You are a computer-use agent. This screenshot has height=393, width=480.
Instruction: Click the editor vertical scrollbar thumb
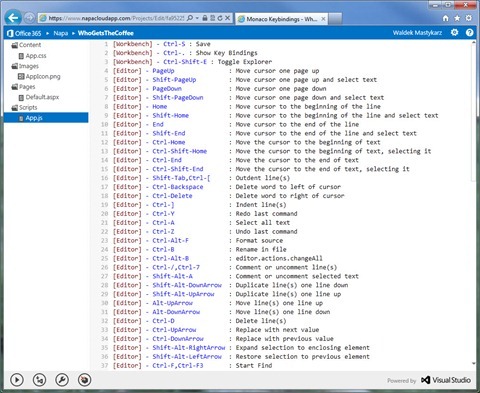[x=474, y=113]
